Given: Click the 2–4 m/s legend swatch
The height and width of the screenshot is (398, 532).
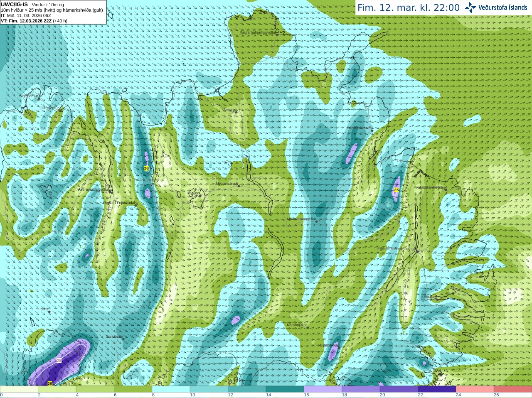Looking at the screenshot, I should point(57,389).
